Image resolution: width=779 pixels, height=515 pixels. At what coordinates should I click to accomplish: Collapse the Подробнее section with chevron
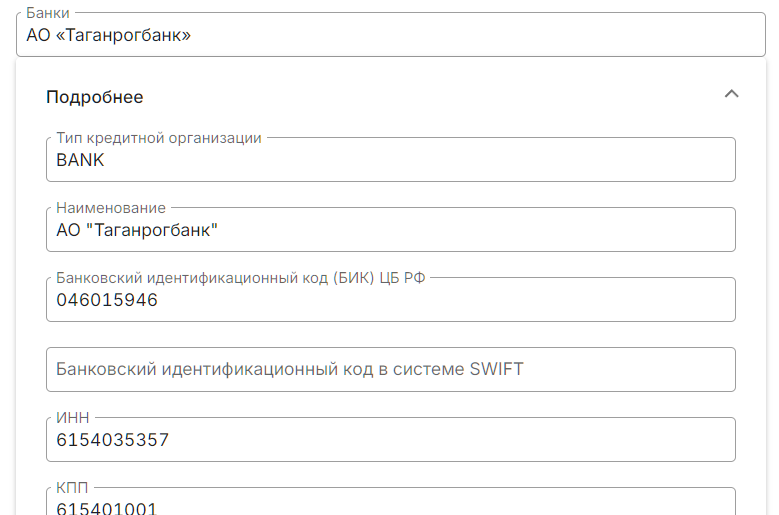(x=731, y=94)
